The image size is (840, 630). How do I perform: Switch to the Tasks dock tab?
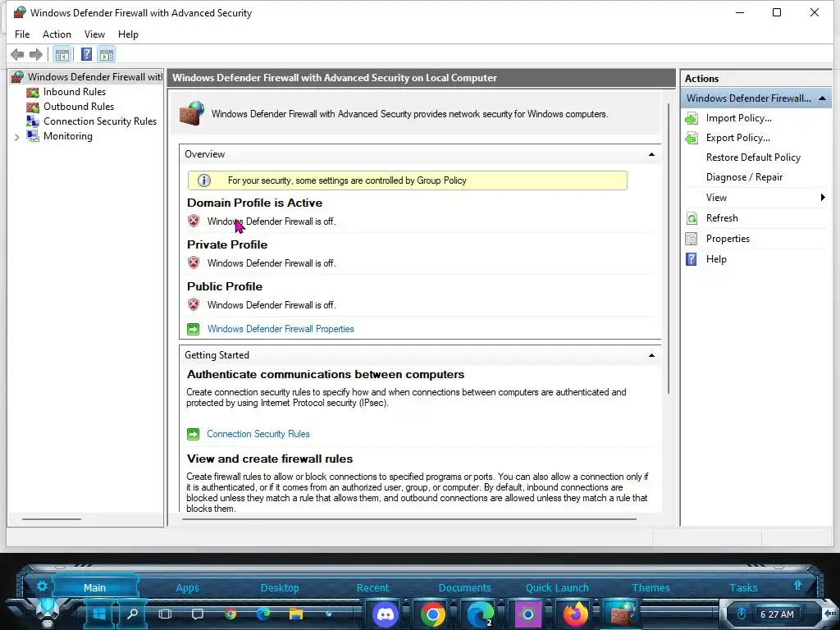pyautogui.click(x=743, y=587)
